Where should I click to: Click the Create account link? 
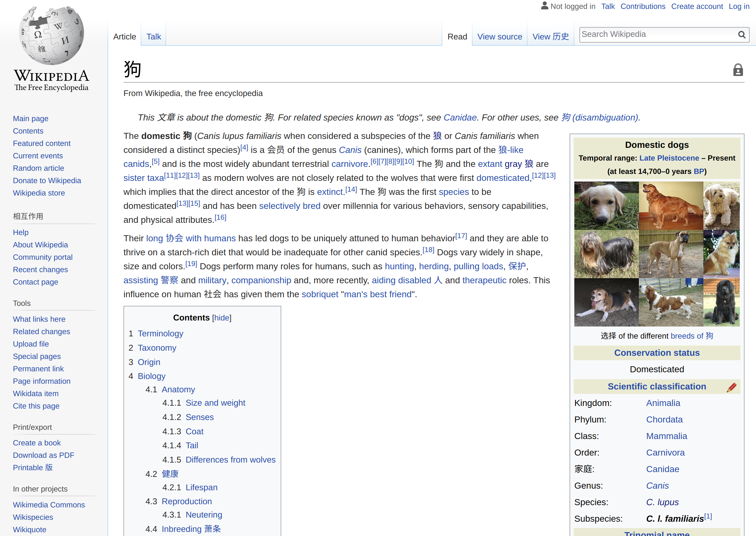[697, 6]
